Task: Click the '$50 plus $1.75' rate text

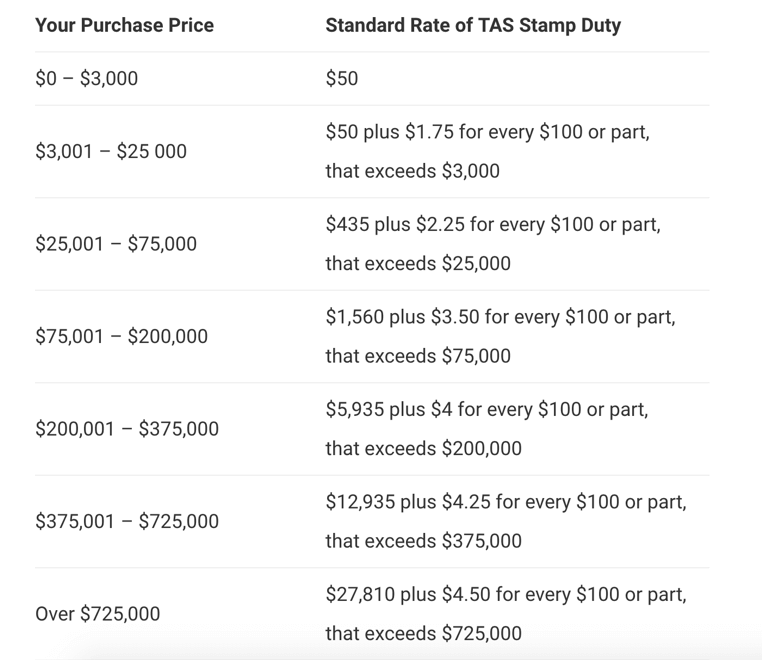Action: (x=390, y=132)
